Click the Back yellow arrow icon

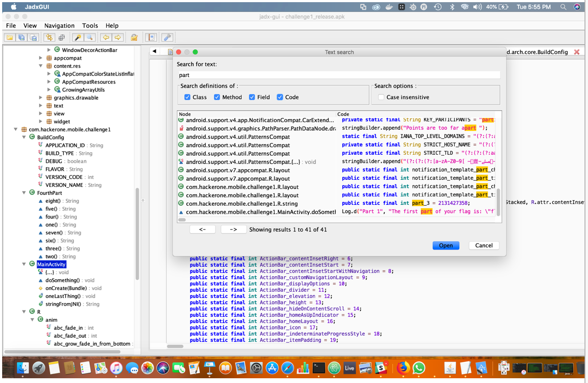(x=105, y=37)
